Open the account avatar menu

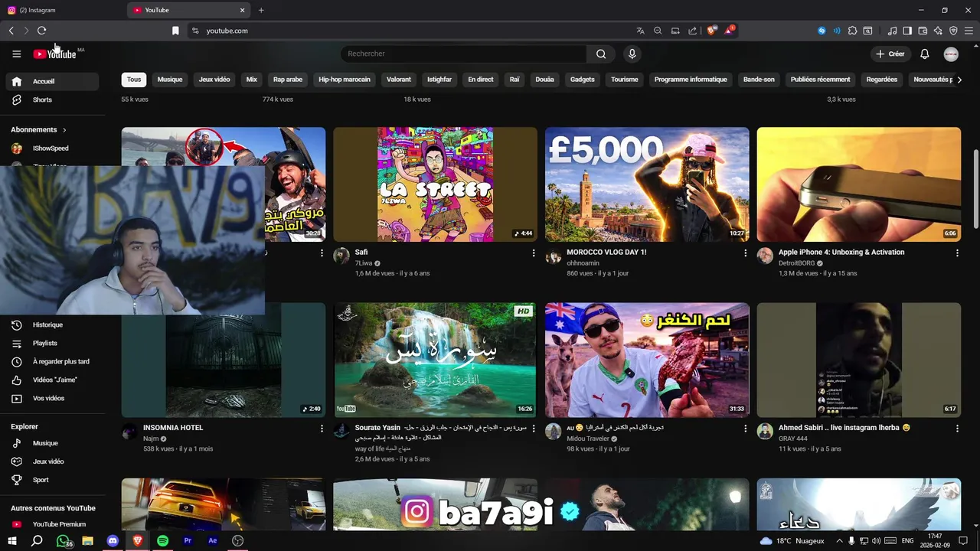(951, 54)
